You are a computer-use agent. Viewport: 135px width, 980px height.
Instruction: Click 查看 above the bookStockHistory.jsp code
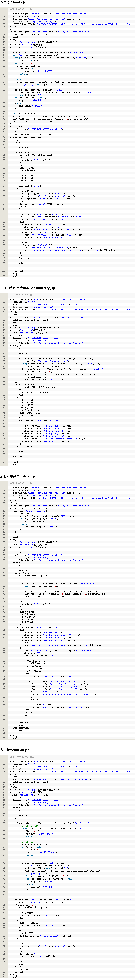click(x=12, y=294)
